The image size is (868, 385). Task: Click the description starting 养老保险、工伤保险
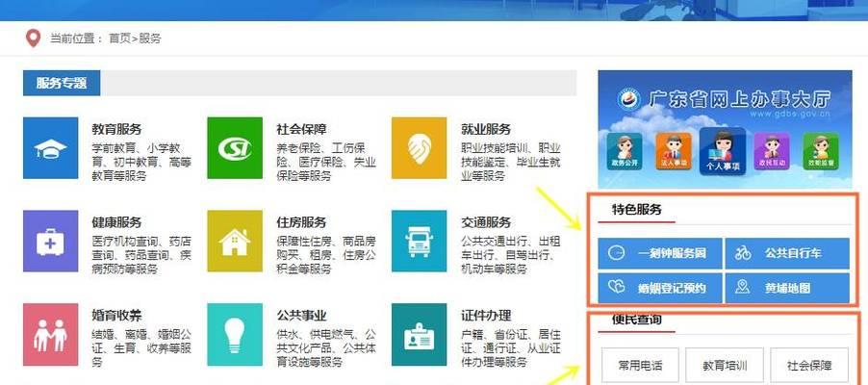point(326,163)
